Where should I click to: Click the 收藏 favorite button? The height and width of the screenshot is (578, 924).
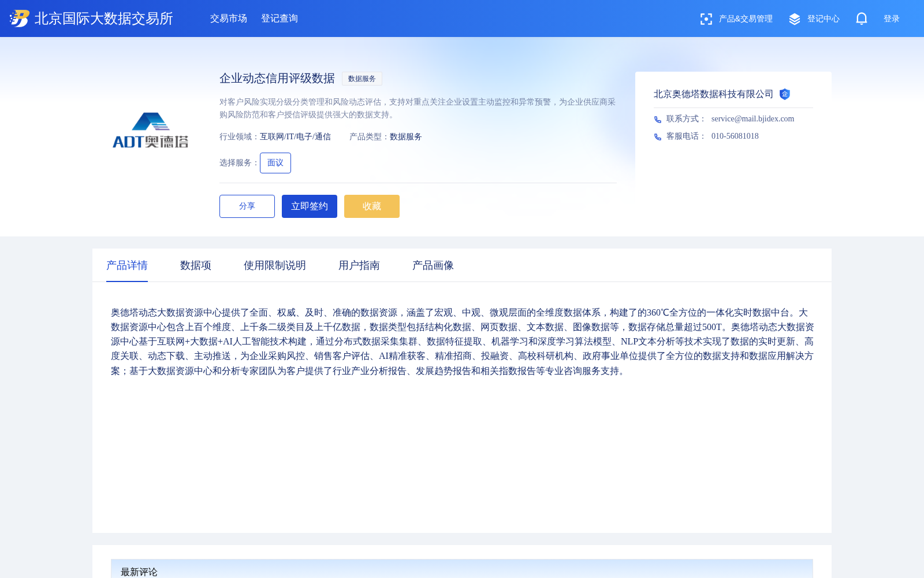point(372,206)
